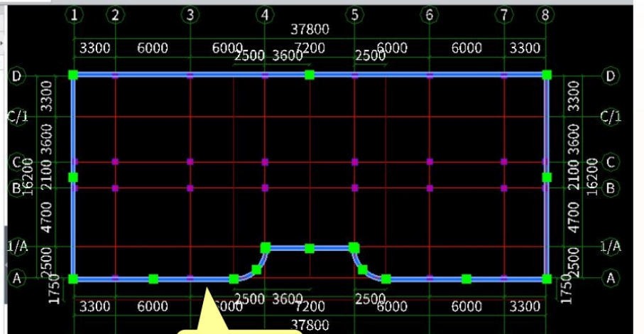Select midpoint grip of left curved wall
Viewport: 644px width, 334px height.
point(256,270)
